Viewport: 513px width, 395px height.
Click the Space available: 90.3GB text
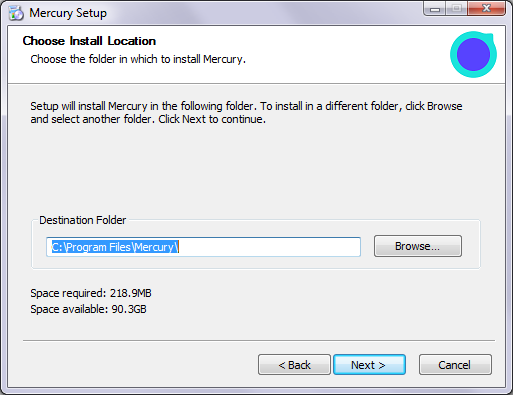click(x=88, y=309)
